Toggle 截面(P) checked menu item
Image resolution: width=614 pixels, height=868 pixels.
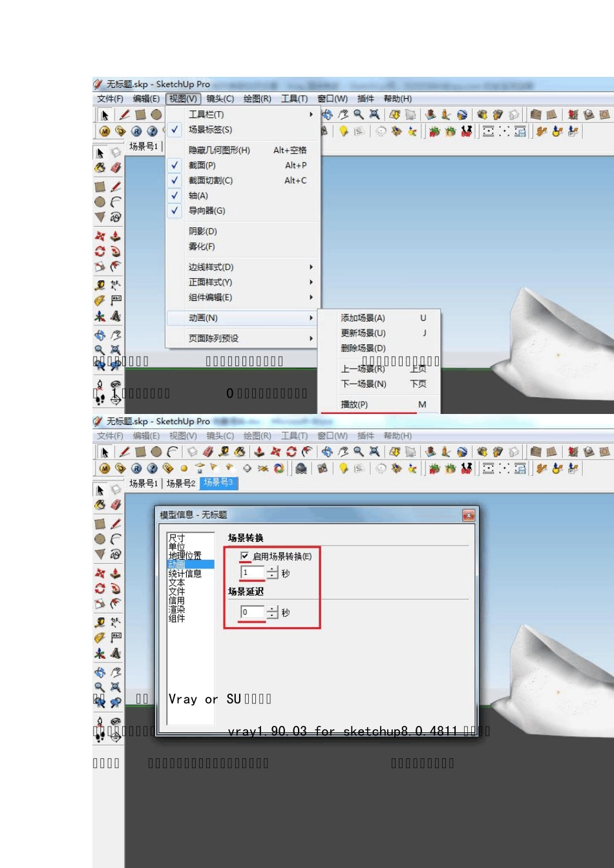click(243, 165)
